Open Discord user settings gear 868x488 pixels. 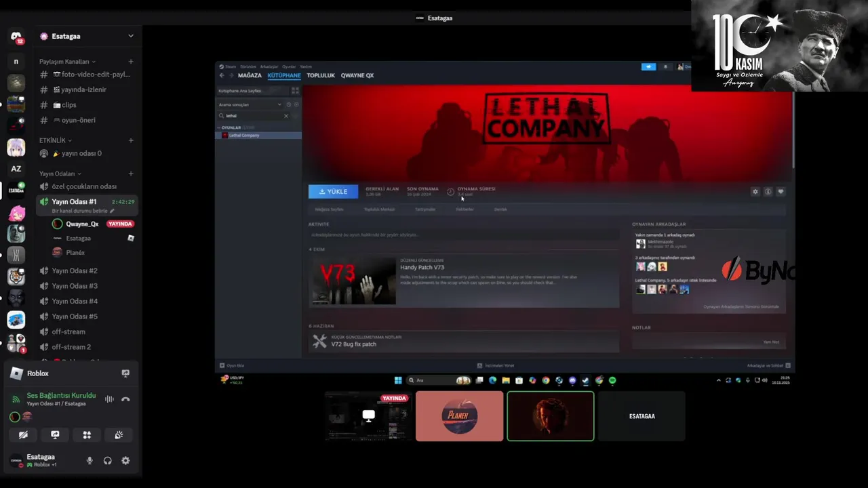[125, 461]
